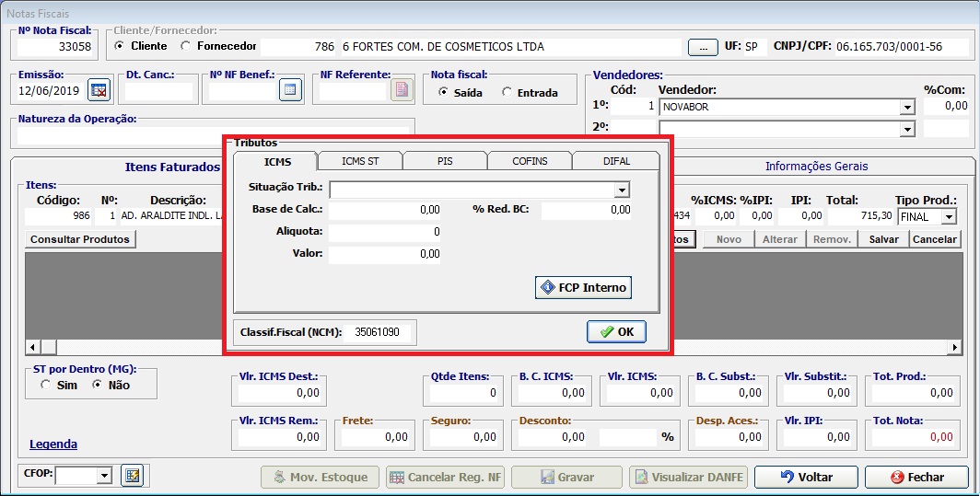The image size is (980, 496).
Task: Click the Frete value field
Action: (x=374, y=437)
